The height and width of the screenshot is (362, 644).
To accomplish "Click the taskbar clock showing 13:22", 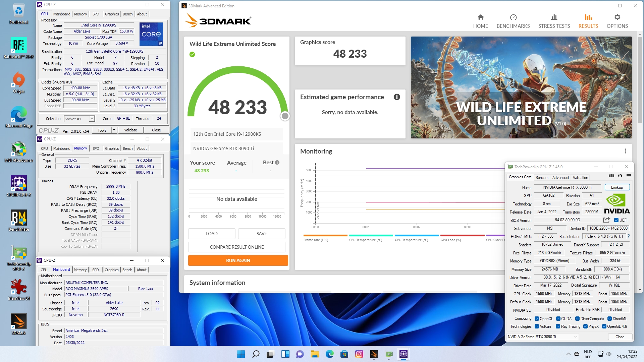I will click(x=627, y=354).
